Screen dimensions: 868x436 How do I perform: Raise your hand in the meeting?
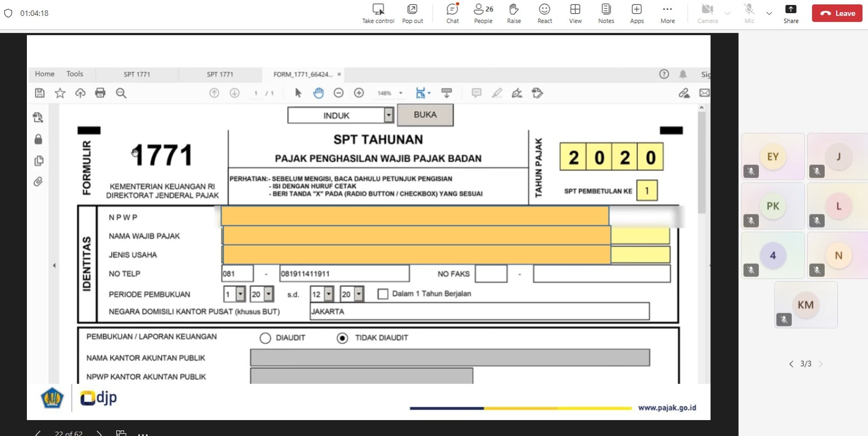[514, 13]
